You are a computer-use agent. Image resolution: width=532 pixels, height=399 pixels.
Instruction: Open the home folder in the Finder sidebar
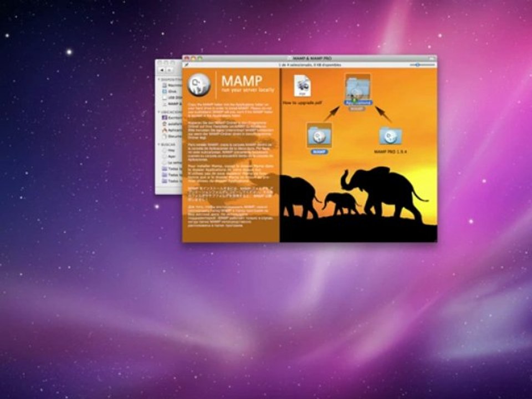[x=172, y=124]
